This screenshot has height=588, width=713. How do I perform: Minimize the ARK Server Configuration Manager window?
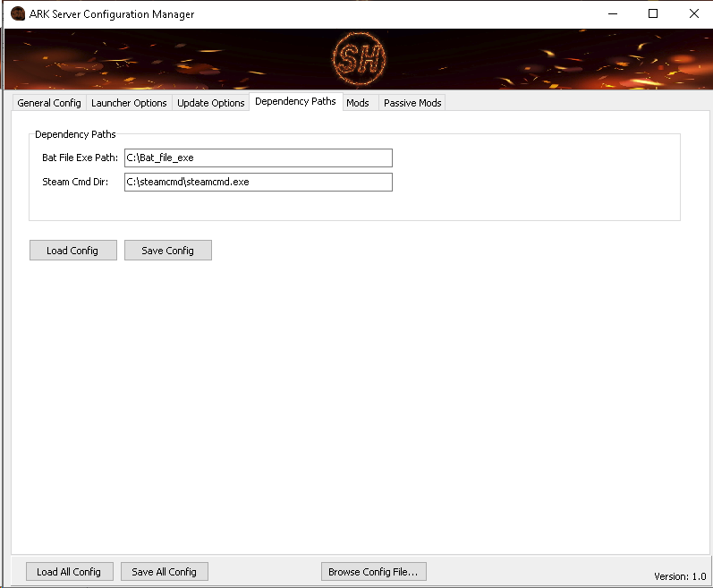pos(613,14)
